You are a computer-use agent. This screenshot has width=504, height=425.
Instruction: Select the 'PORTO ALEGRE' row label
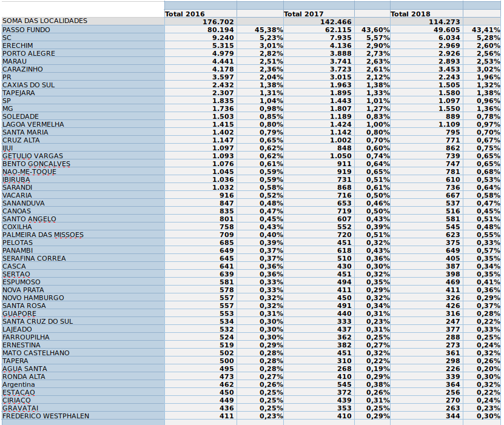(29, 53)
